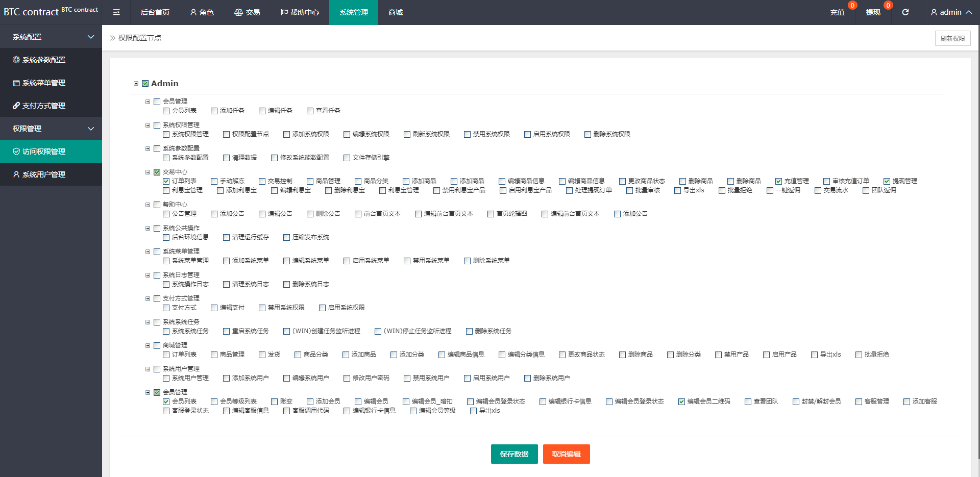Viewport: 980px width, 477px height.
Task: Check the Admin root checkbox
Action: point(145,83)
